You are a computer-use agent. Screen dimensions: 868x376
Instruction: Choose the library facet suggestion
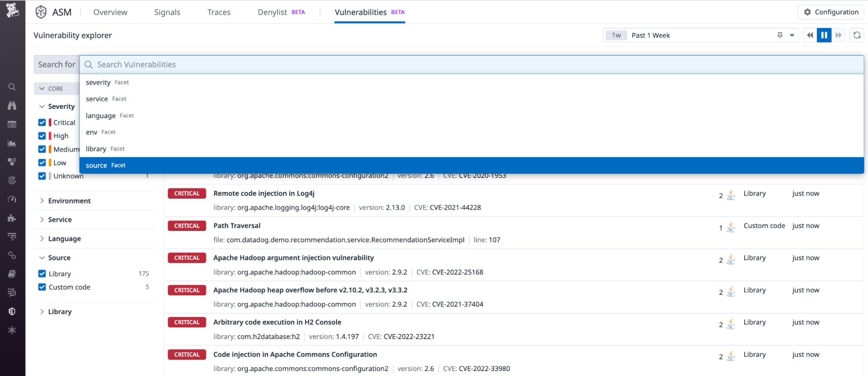(472, 149)
